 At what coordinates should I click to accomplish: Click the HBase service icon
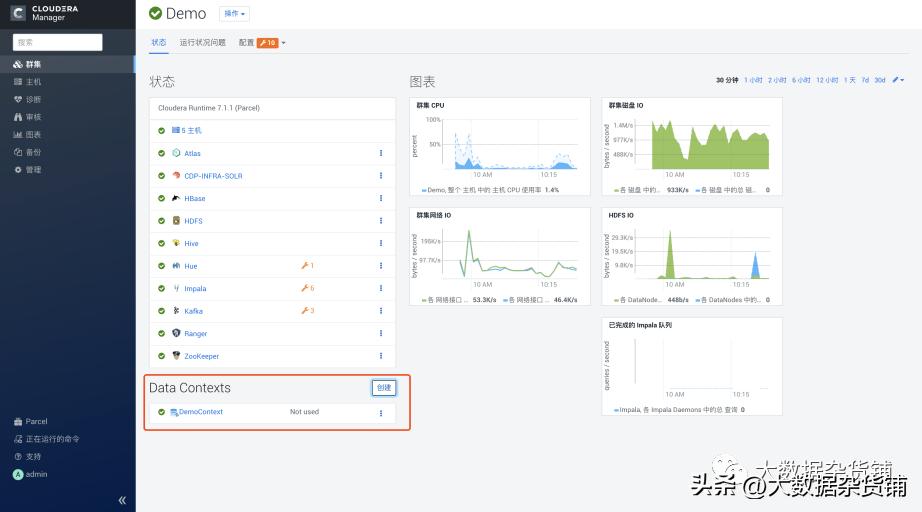[176, 198]
